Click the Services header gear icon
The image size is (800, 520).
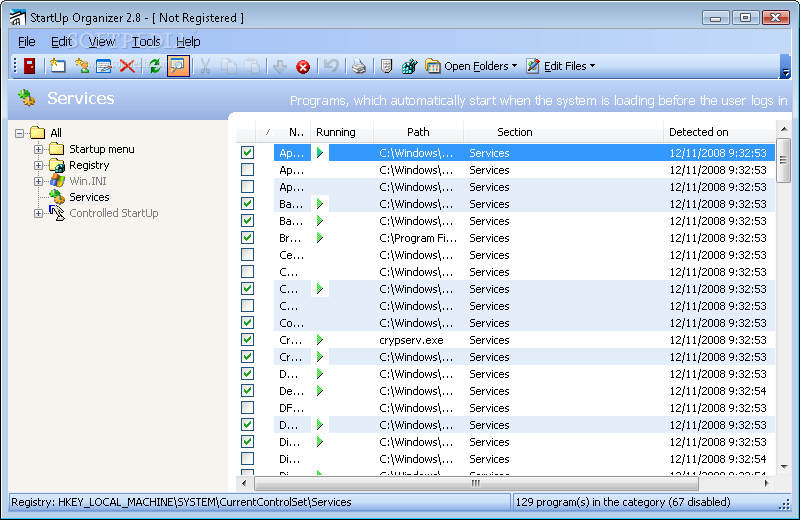coord(27,97)
